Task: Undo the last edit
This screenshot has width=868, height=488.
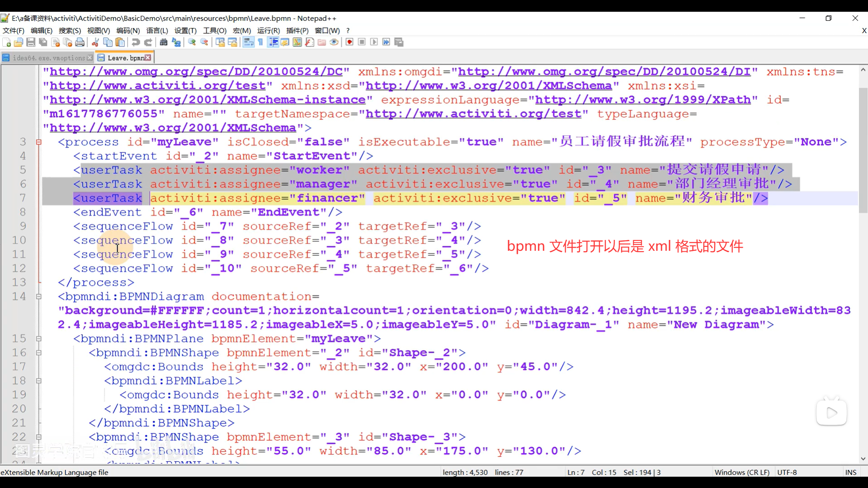Action: 136,42
